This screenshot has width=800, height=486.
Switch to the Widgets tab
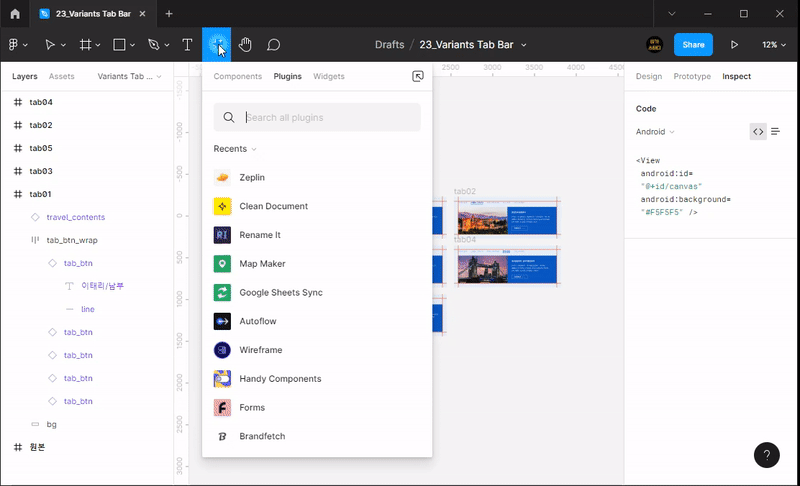(329, 76)
